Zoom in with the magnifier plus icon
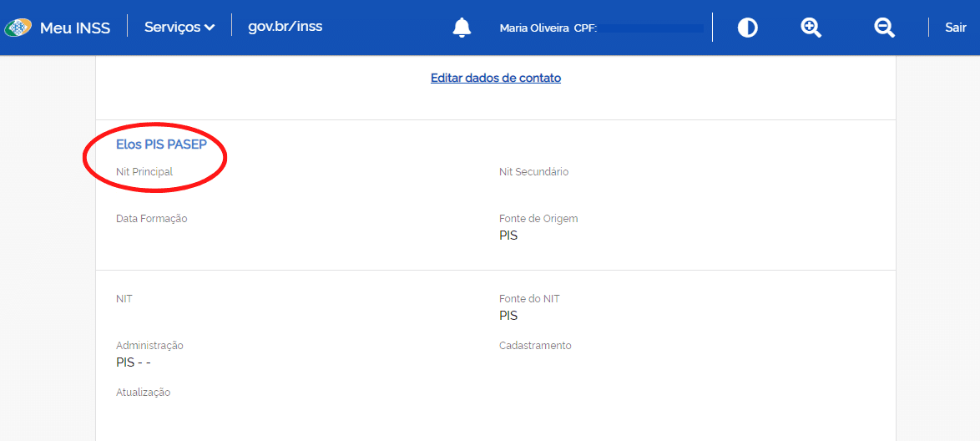The height and width of the screenshot is (441, 980). coord(811,28)
